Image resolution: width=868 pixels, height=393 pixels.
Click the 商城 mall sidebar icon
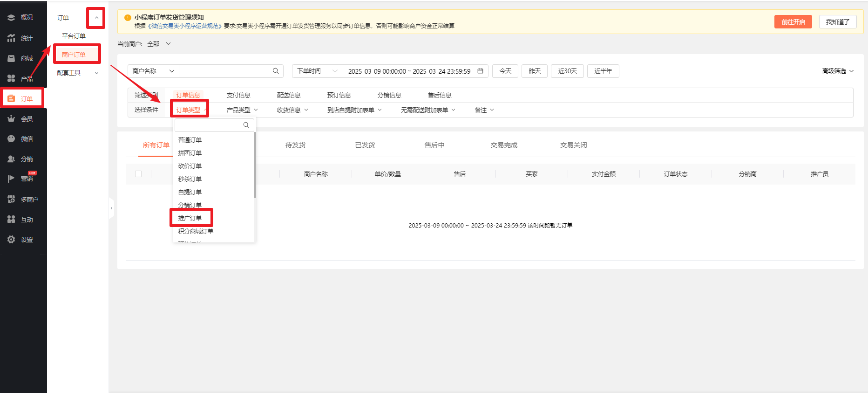(11, 58)
